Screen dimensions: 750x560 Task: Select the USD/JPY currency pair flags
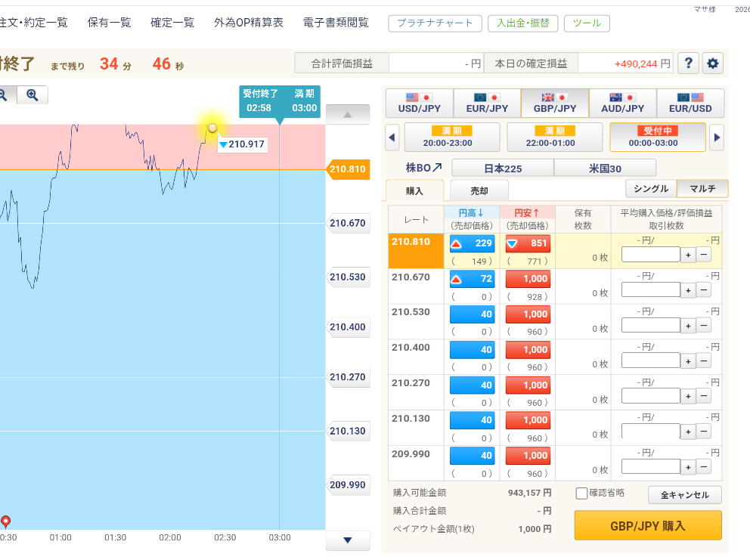tap(419, 98)
